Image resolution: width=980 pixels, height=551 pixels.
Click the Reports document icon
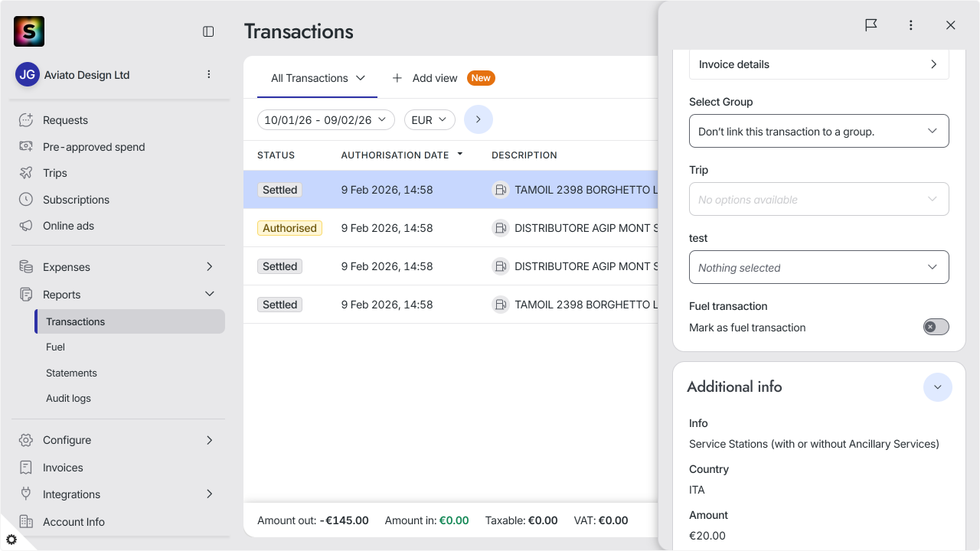(x=26, y=295)
